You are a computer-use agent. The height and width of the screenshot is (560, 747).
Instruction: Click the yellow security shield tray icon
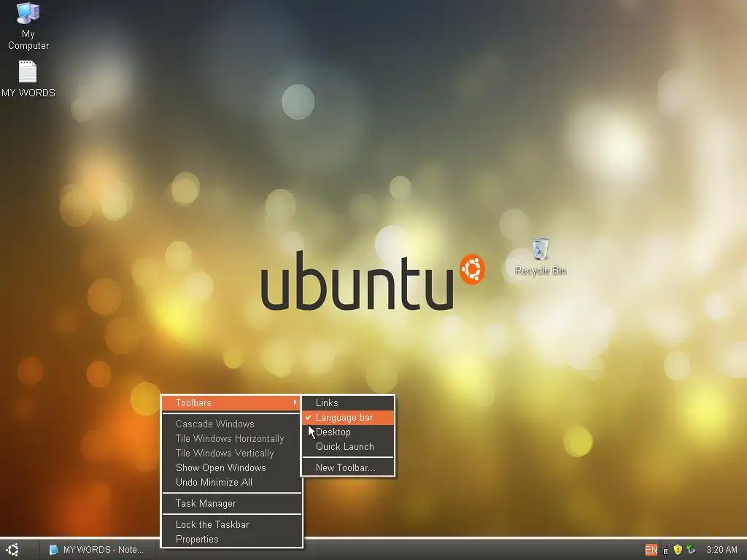[678, 550]
